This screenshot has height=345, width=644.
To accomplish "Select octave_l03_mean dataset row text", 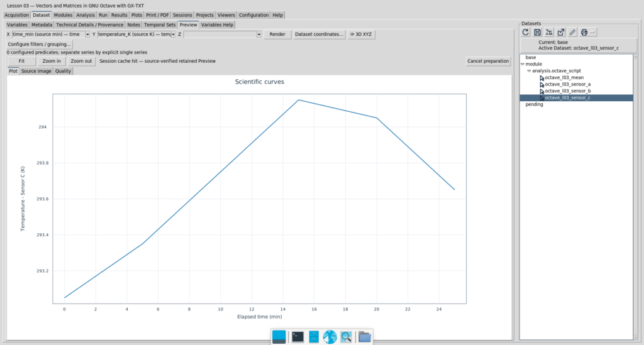I will tap(564, 78).
